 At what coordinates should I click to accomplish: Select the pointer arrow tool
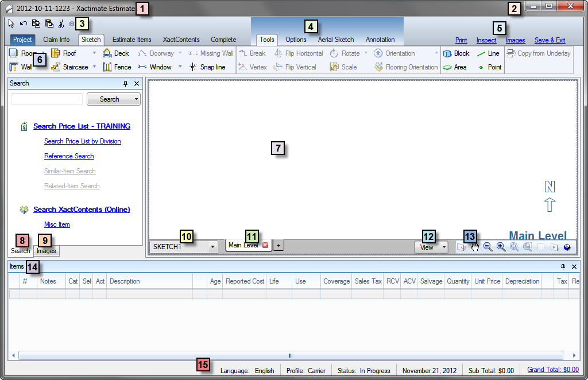(11, 24)
